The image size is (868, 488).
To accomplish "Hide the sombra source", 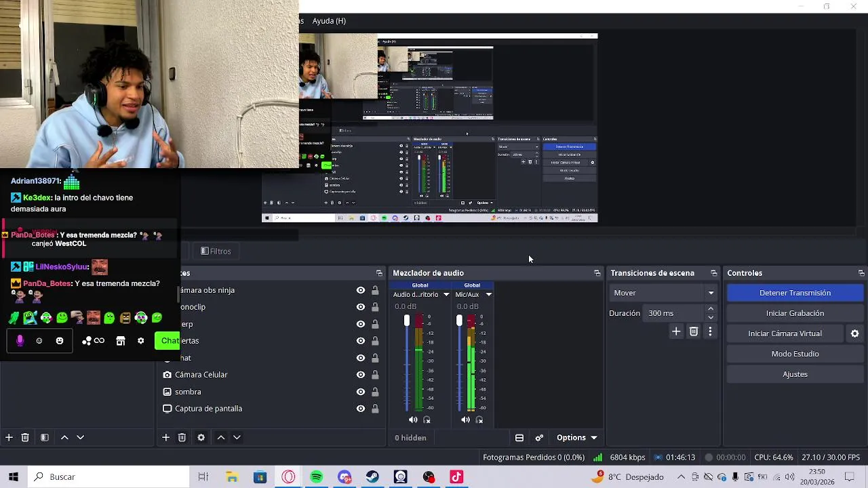I will pos(361,392).
